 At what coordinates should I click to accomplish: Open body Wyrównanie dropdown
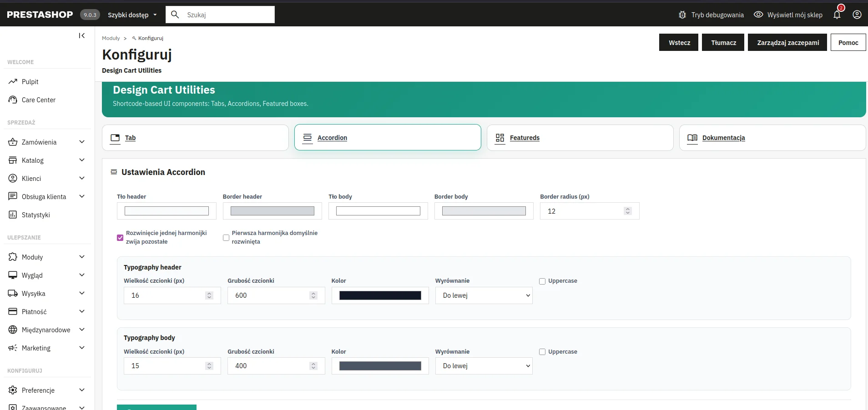[x=484, y=366]
